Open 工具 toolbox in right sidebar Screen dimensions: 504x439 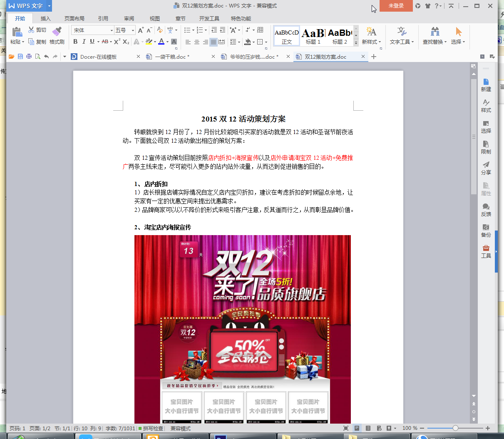(x=486, y=252)
